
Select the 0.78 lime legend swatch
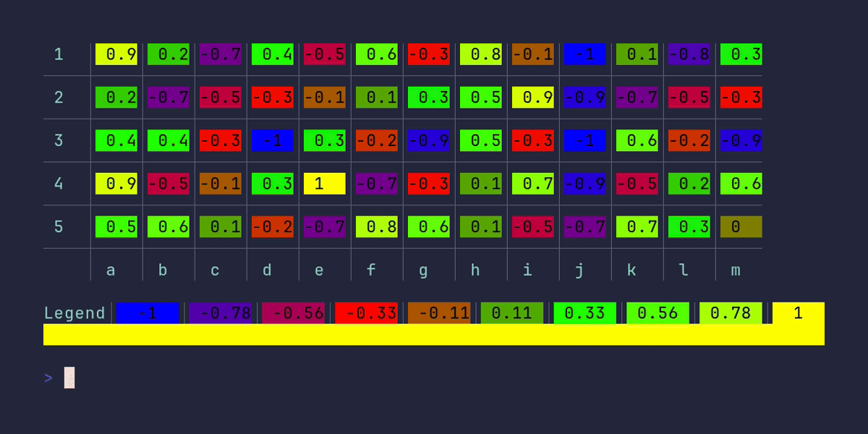coord(731,313)
